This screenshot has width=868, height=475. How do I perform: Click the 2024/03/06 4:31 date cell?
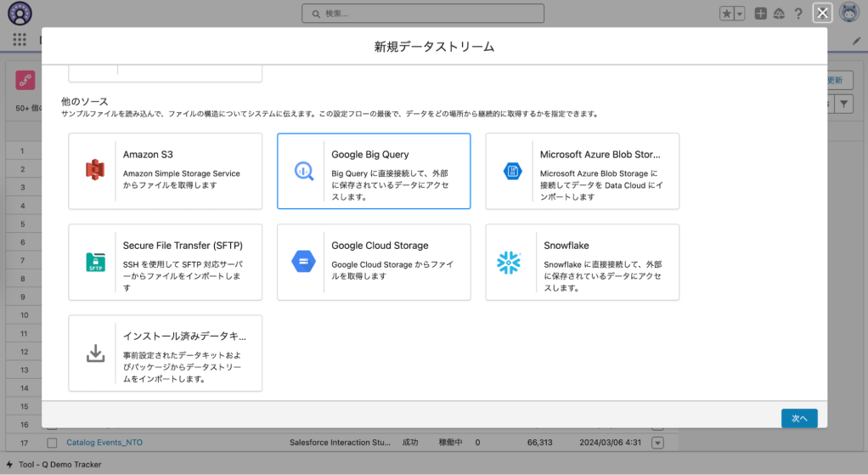click(610, 443)
